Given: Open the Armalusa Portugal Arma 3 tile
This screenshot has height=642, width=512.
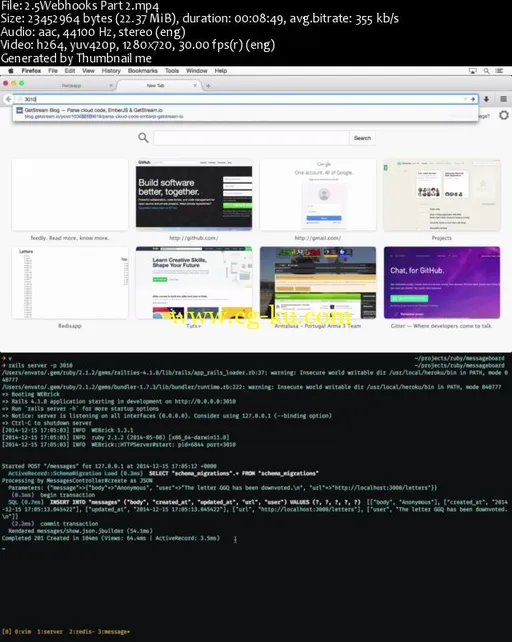Looking at the screenshot, I should [318, 283].
